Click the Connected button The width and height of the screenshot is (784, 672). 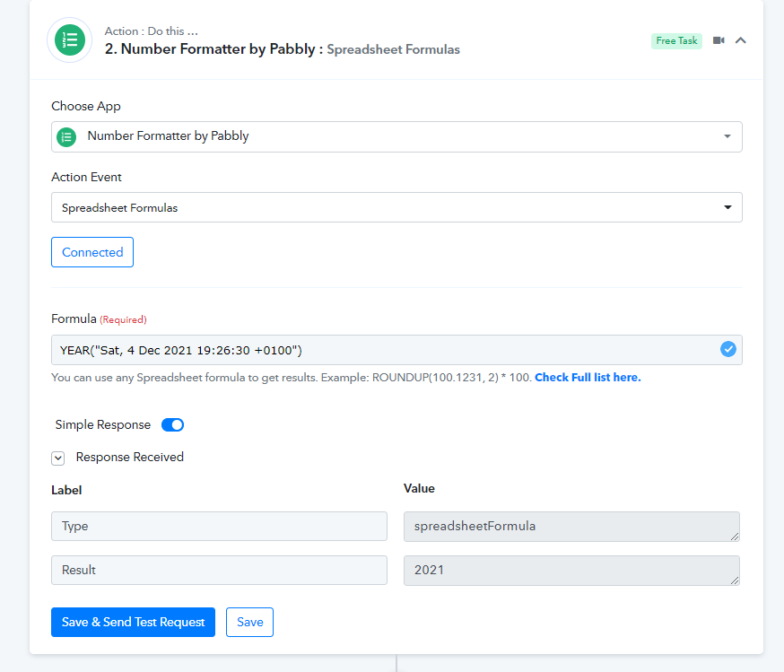coord(92,252)
